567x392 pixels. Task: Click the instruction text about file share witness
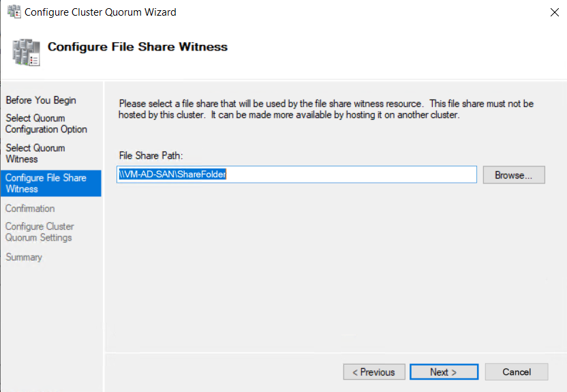pyautogui.click(x=326, y=109)
